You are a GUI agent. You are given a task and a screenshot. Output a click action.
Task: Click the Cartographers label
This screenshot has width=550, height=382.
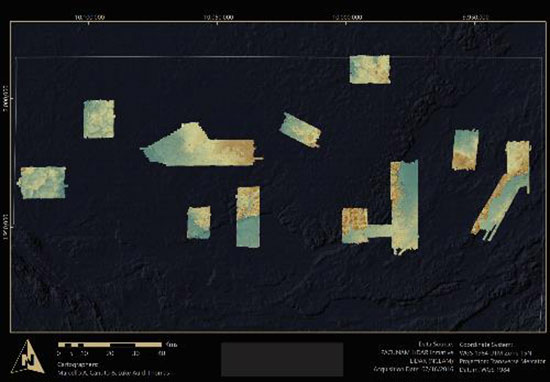[x=79, y=365]
